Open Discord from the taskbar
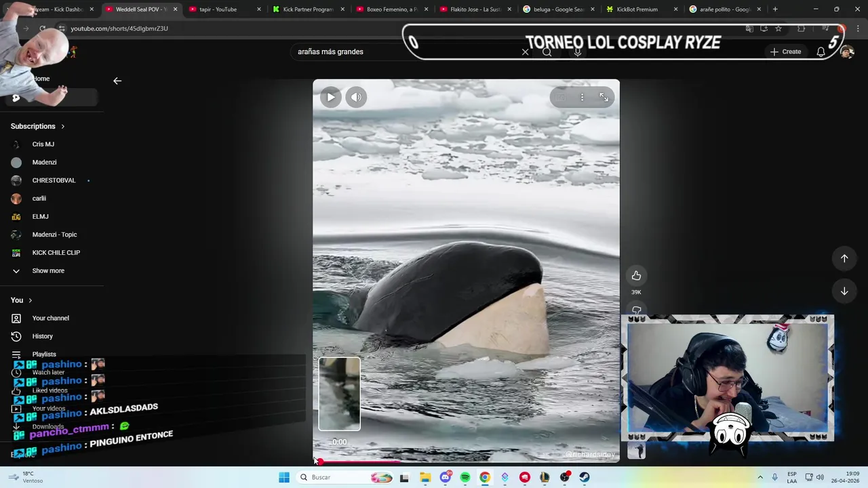868x488 pixels. pos(446,477)
